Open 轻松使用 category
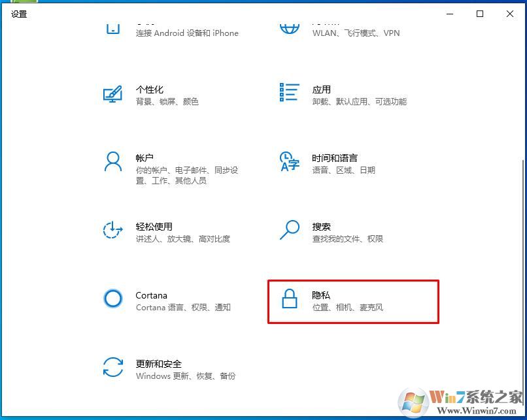This screenshot has width=527, height=420. [154, 227]
